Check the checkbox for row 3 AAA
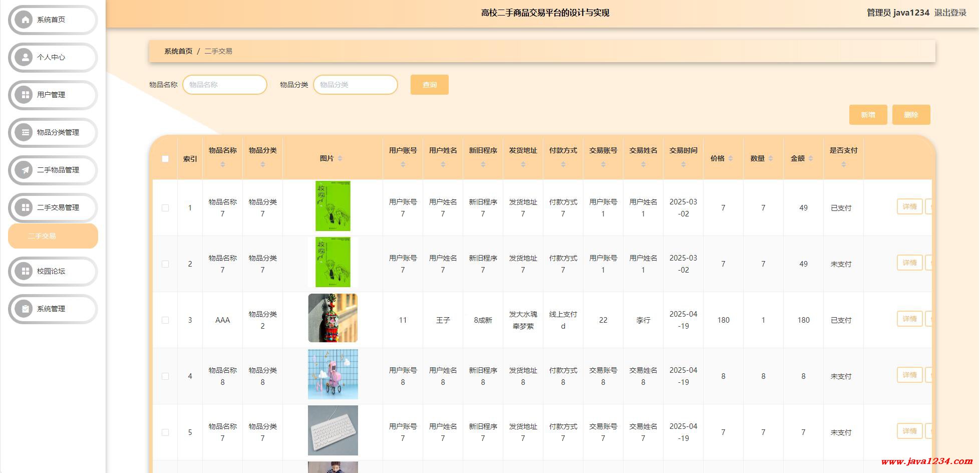980x473 pixels. click(x=165, y=320)
